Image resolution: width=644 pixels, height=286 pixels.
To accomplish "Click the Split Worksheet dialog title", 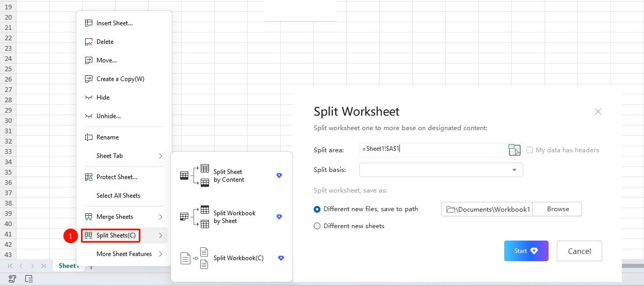I will pyautogui.click(x=357, y=112).
